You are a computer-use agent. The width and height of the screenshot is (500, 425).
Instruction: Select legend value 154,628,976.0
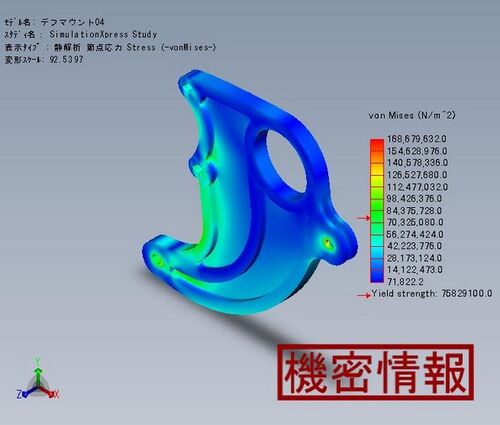click(417, 151)
